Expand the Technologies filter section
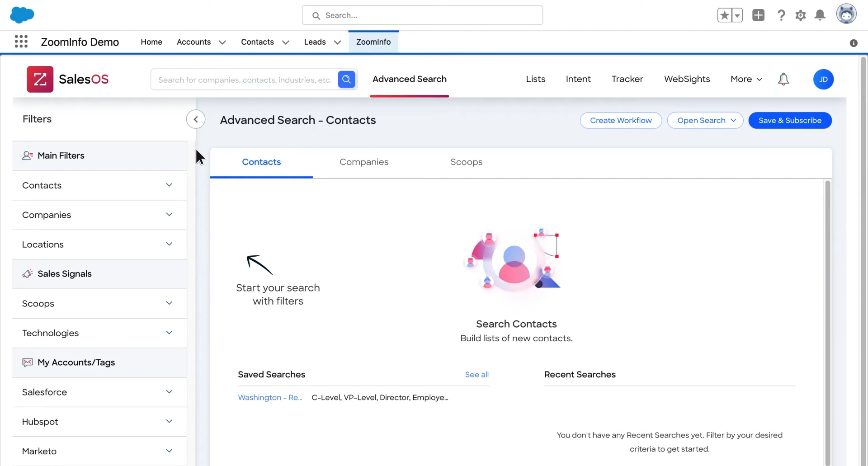The image size is (868, 466). click(x=99, y=333)
